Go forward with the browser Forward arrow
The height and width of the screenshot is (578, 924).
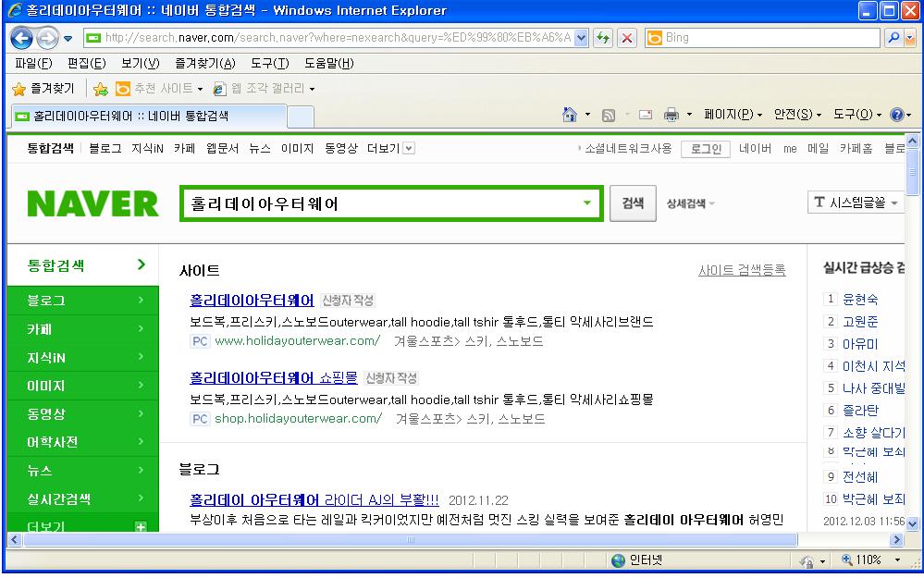point(47,38)
